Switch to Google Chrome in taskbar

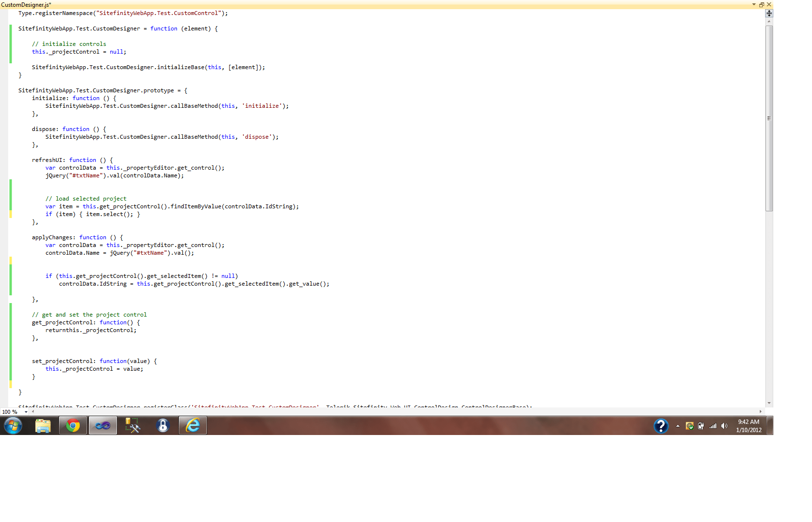[x=73, y=426]
